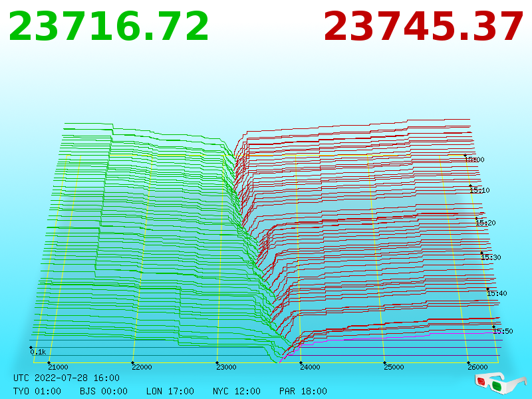Viewport: 532px width, 399px height.
Task: Click the LON 17:00 London time
Action: (x=170, y=391)
